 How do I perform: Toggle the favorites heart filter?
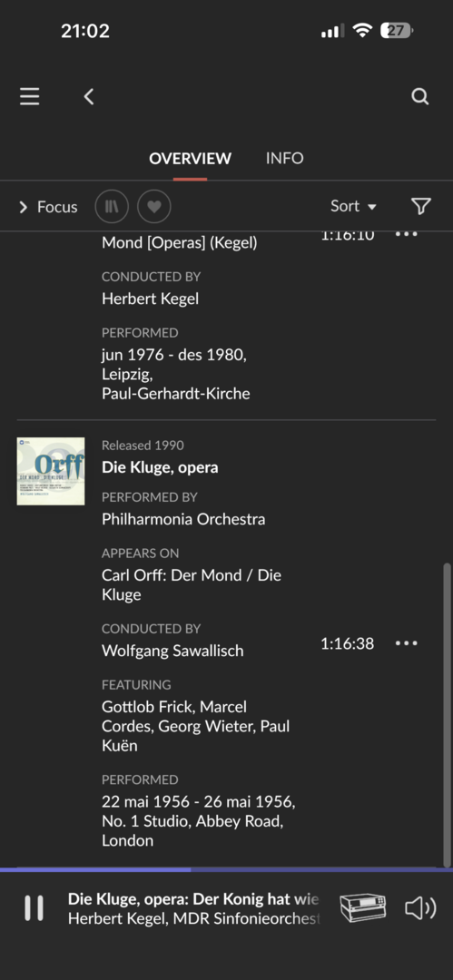pos(154,206)
